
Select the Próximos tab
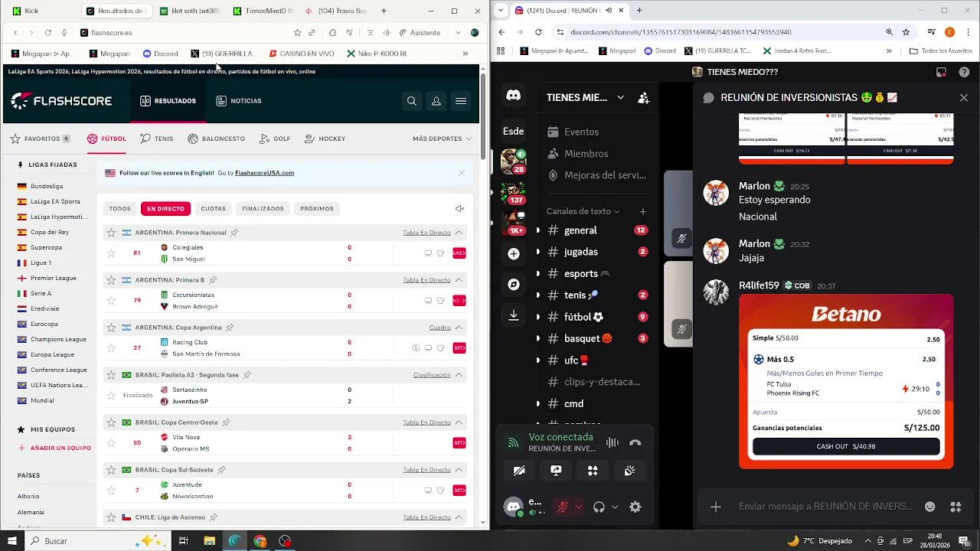317,209
